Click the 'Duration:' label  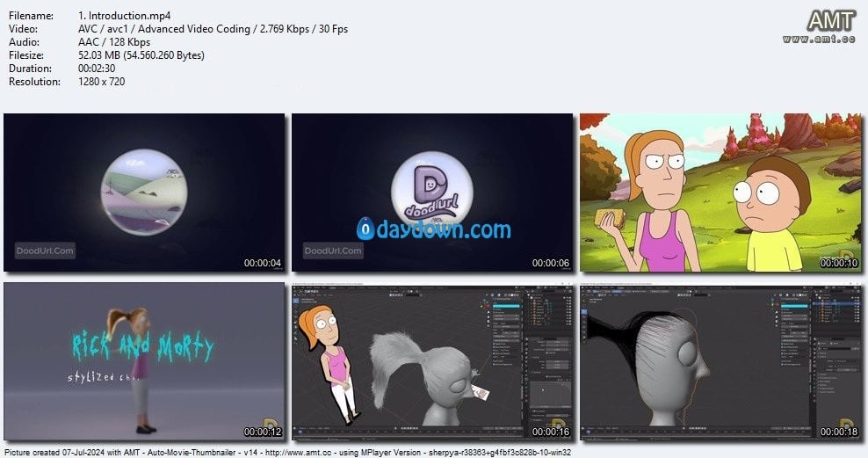30,68
